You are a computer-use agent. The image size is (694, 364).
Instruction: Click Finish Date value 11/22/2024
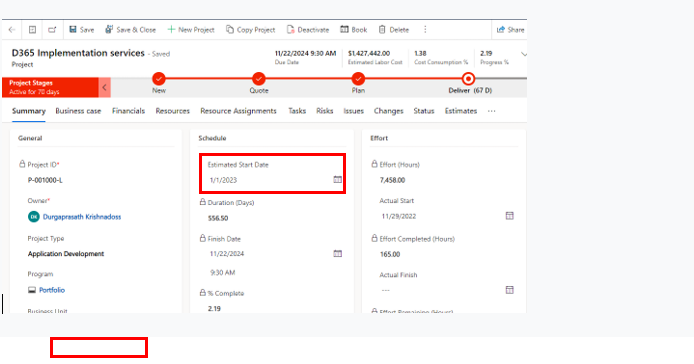[x=227, y=254]
